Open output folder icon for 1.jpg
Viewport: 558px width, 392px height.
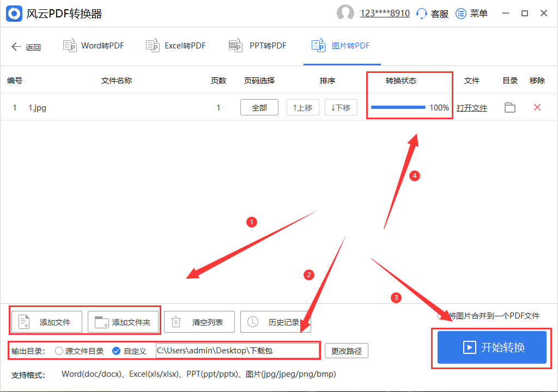coord(510,107)
